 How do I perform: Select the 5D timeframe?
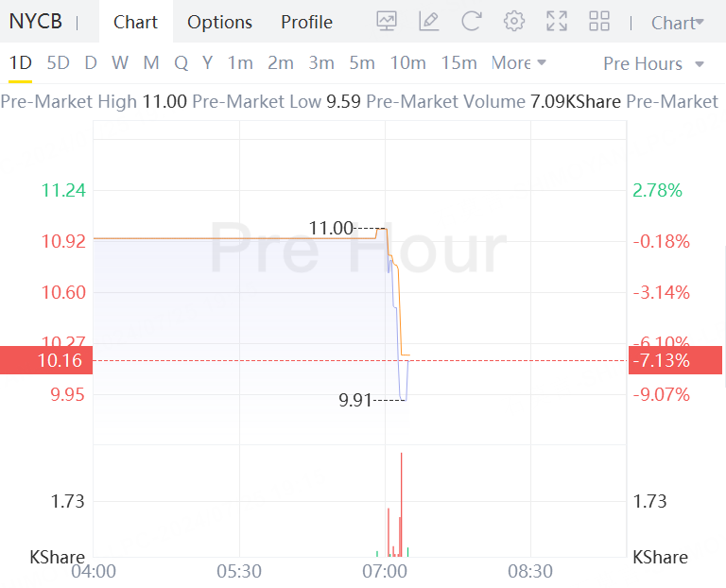click(x=58, y=62)
